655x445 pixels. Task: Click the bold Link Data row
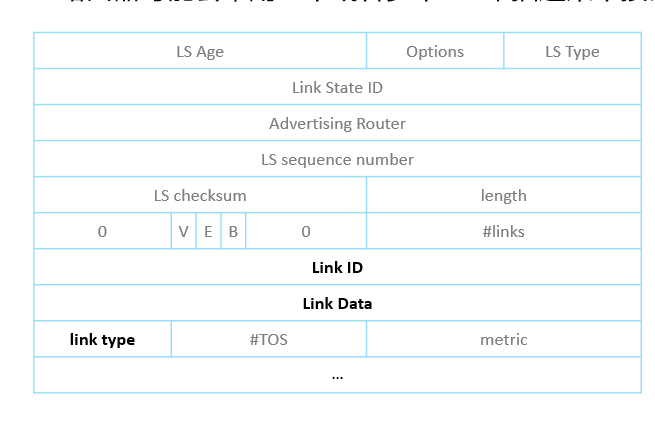pyautogui.click(x=338, y=303)
